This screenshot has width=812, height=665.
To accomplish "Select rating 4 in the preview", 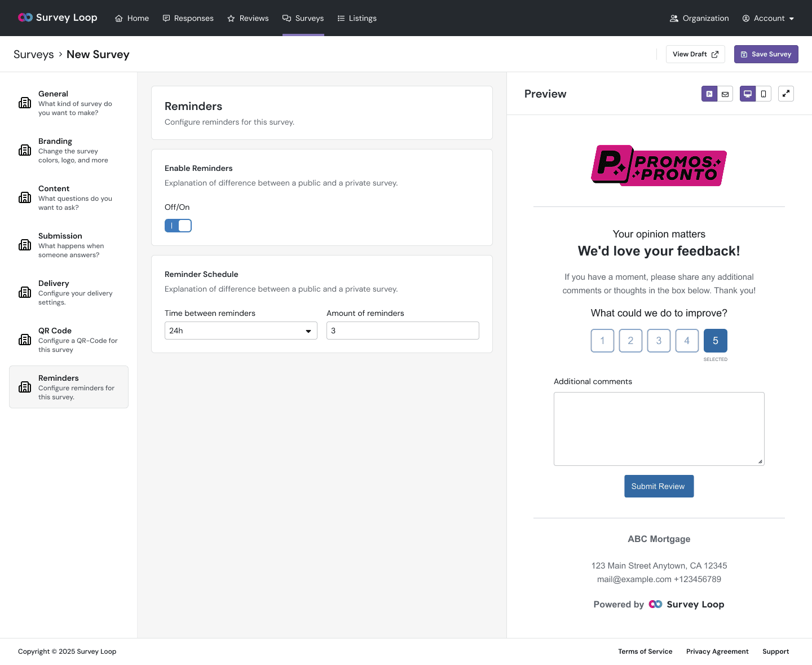I will coord(687,341).
